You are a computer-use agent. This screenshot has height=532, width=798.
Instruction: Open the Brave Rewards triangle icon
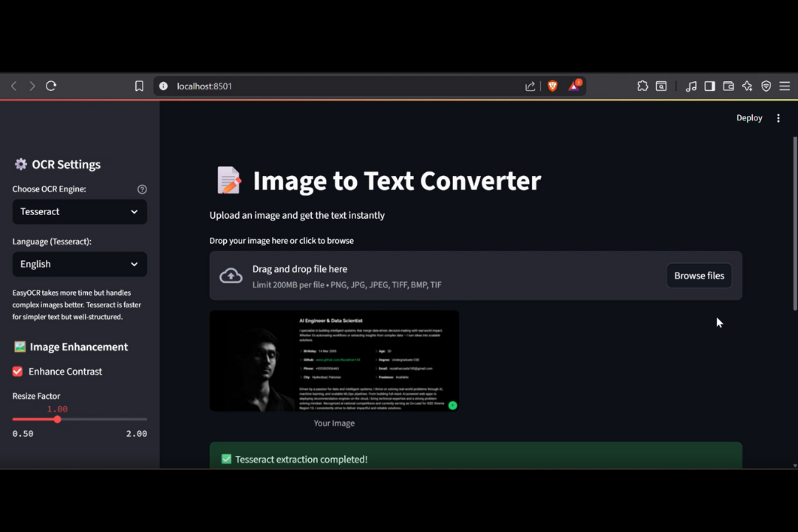(x=574, y=86)
